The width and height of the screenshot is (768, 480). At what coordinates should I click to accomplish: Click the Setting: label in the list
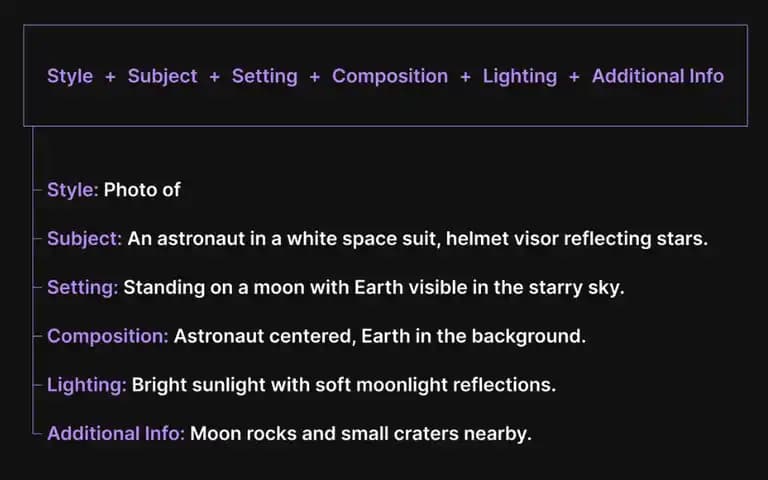tap(82, 288)
